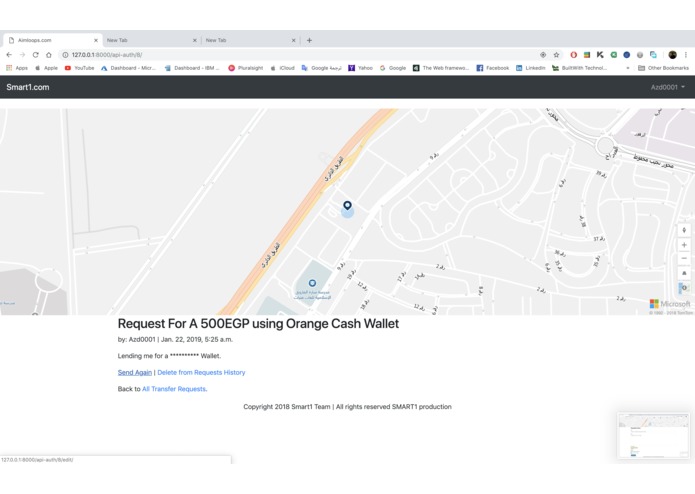Open The Web framework bookmark
695x494 pixels.
441,68
